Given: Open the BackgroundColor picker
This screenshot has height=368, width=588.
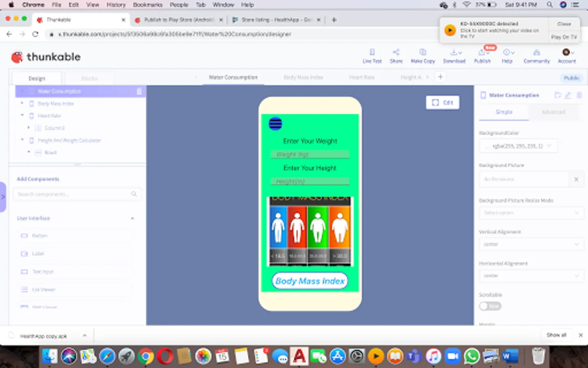Looking at the screenshot, I should 518,146.
